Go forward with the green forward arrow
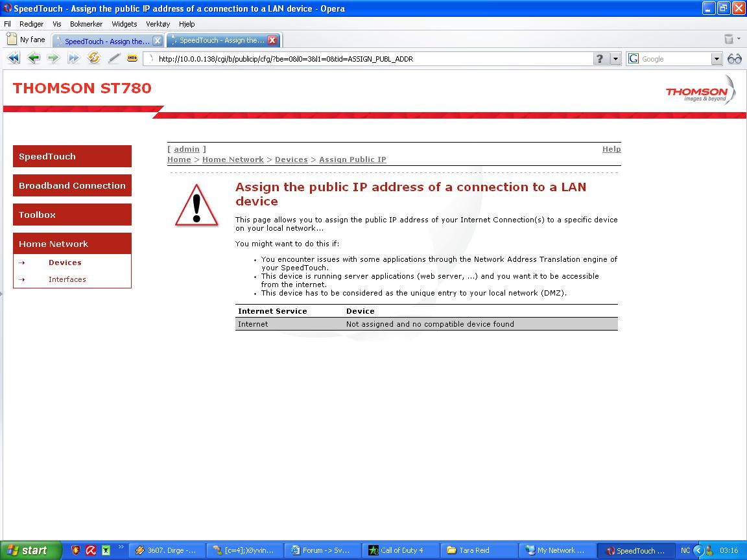Screen dimensions: 747x560 pyautogui.click(x=53, y=58)
